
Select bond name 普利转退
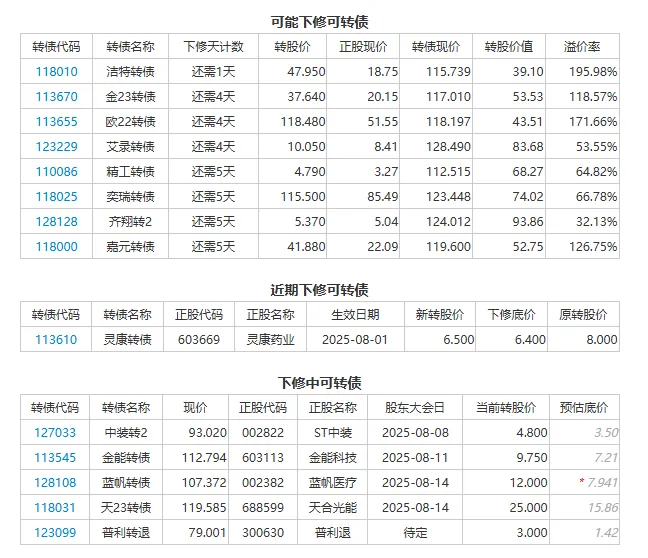point(126,533)
